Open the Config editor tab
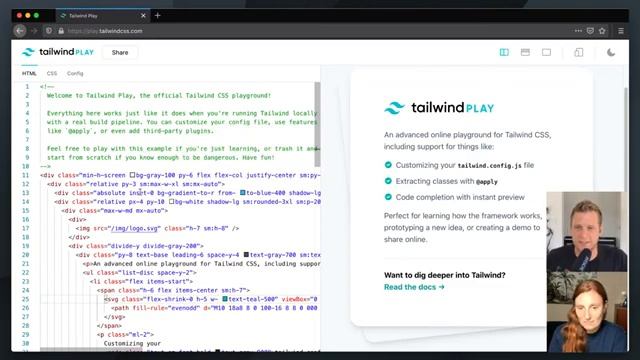The image size is (640, 360). pyautogui.click(x=75, y=73)
